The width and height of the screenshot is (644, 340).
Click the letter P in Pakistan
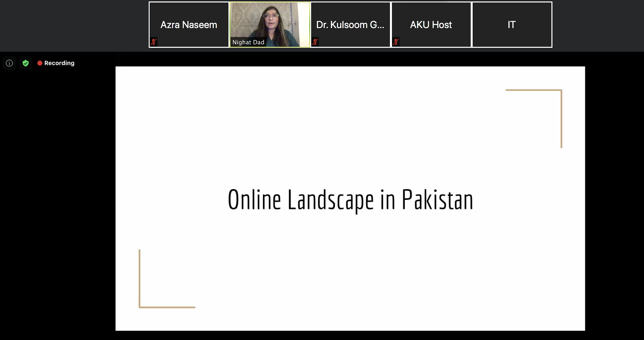click(x=407, y=199)
